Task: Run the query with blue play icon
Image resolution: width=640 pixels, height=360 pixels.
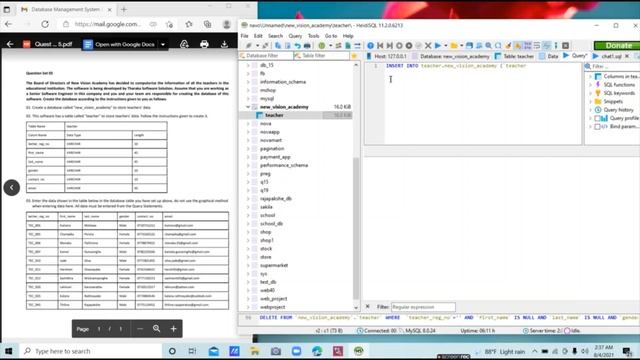Action: pos(438,46)
